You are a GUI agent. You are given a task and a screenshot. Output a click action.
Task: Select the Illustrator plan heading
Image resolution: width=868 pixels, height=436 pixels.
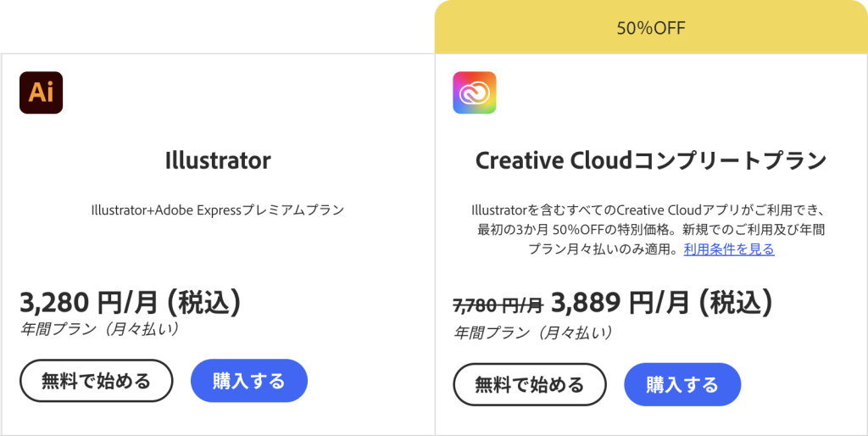[x=218, y=160]
